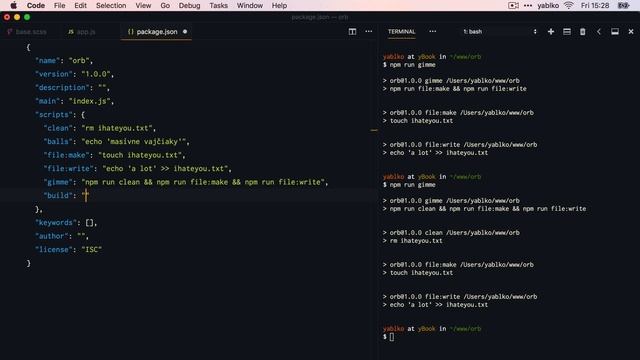Open the File menu
Image resolution: width=640 pixels, height=360 pixels.
pyautogui.click(x=60, y=5)
